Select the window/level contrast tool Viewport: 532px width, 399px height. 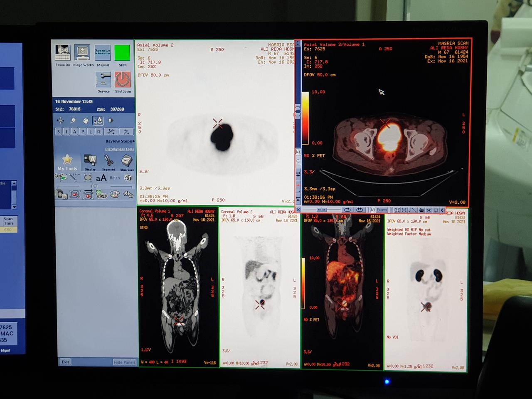click(x=111, y=121)
